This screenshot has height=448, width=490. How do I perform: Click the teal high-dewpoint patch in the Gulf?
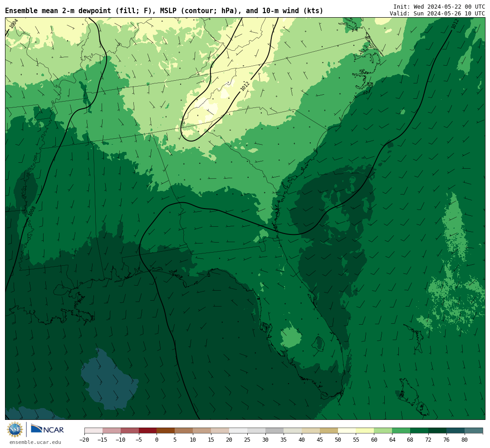pos(109,379)
